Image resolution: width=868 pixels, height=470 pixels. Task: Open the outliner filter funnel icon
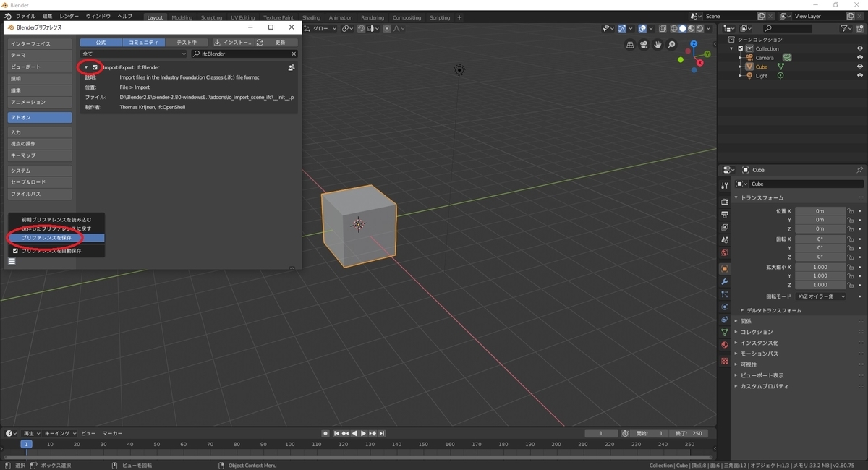pyautogui.click(x=846, y=28)
